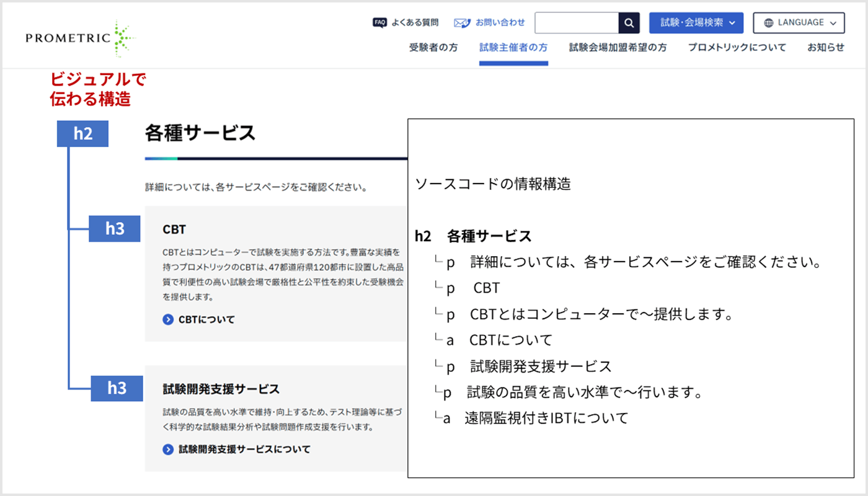The height and width of the screenshot is (496, 868).
Task: Click the envelope contact icon
Action: (x=462, y=23)
